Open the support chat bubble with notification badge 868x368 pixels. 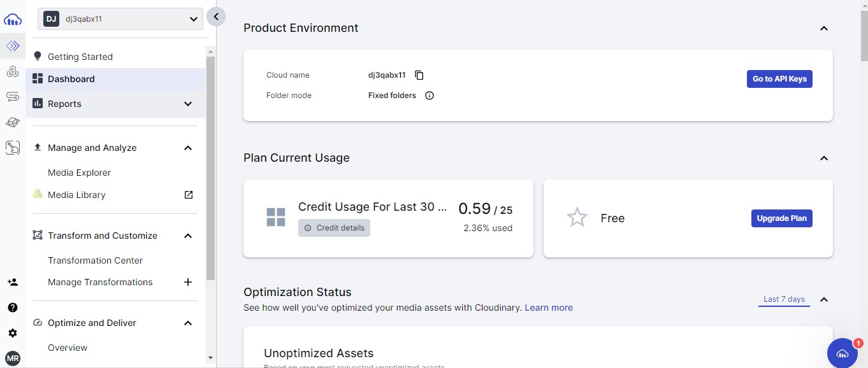842,353
